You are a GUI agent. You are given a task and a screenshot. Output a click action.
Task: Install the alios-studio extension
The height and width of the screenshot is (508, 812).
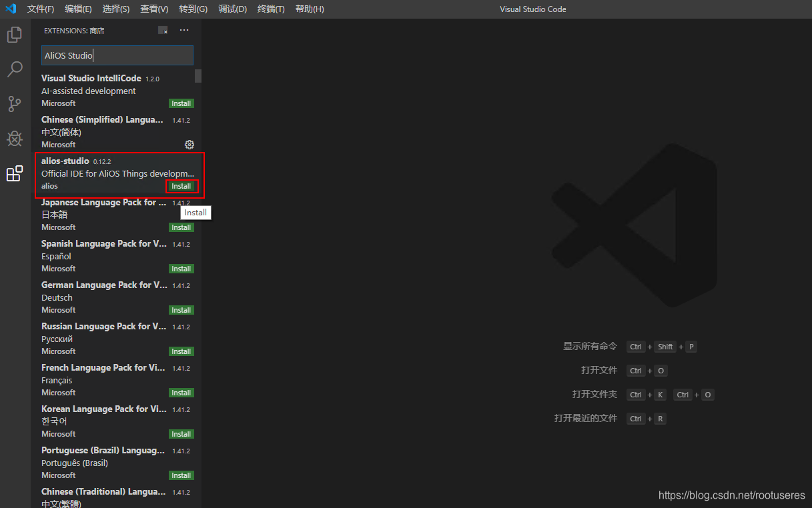tap(181, 186)
